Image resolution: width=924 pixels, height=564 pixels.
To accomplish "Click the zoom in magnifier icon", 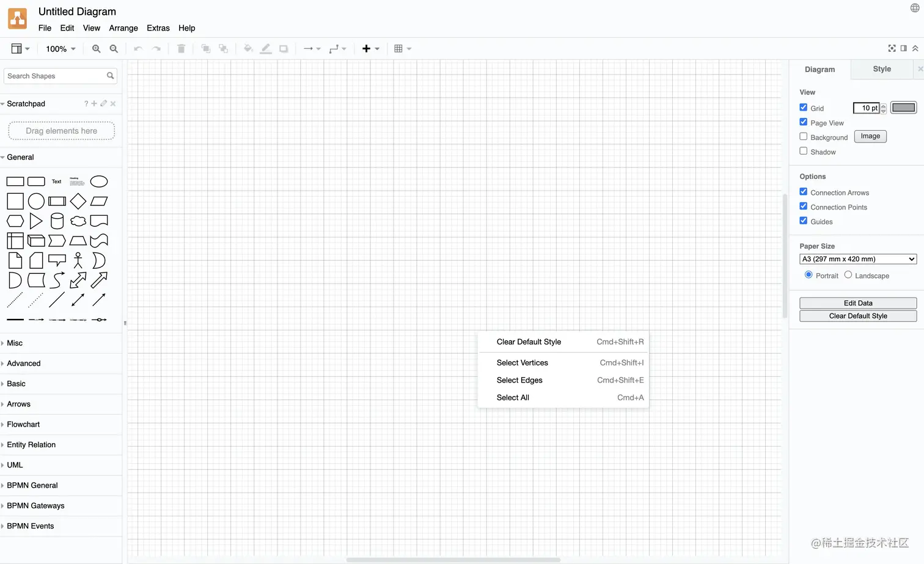I will coord(96,49).
